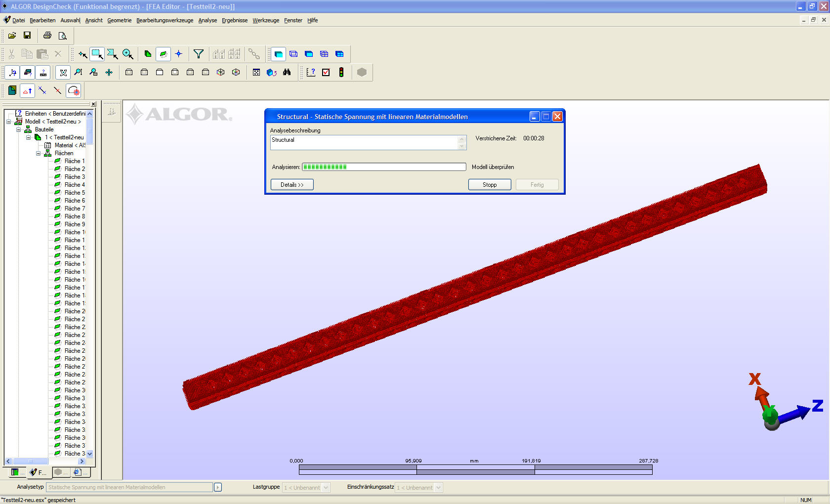Open the Analyse menu
Screen dimensions: 830x504
[207, 20]
